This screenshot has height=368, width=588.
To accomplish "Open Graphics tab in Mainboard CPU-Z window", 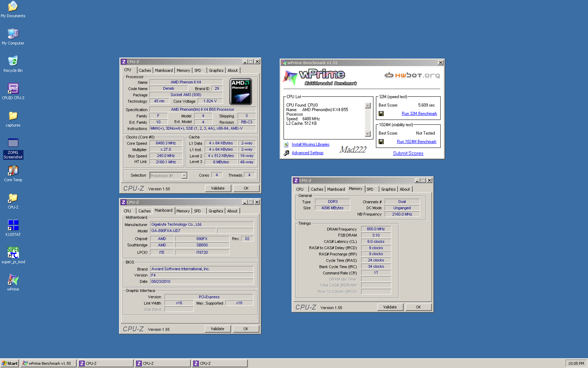I will [216, 211].
